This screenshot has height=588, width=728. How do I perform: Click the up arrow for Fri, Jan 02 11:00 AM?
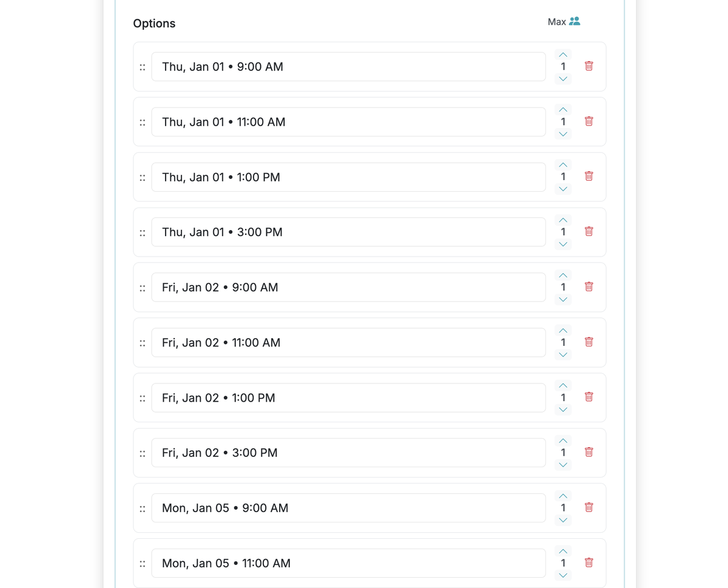tap(562, 329)
